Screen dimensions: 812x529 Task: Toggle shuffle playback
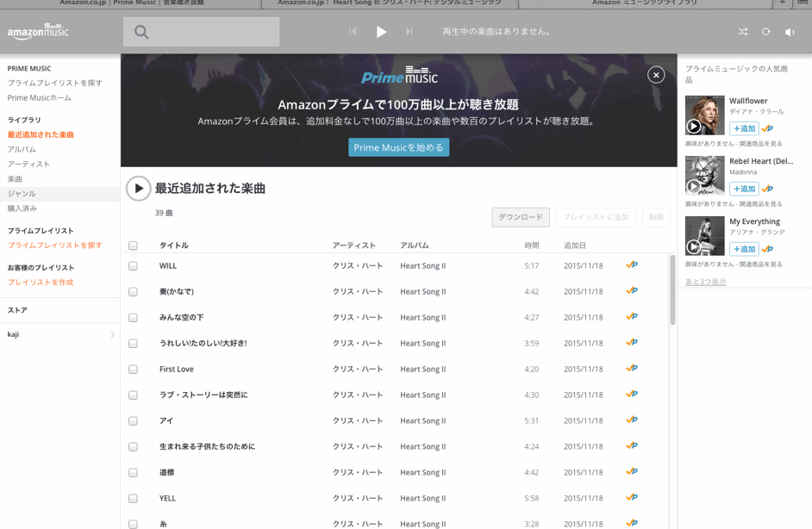[x=742, y=32]
